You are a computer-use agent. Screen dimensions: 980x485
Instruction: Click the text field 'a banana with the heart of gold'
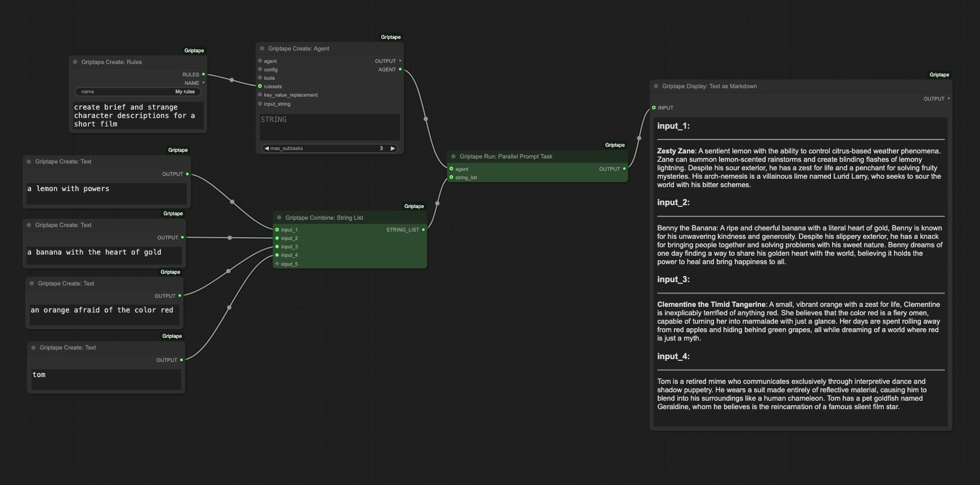tap(104, 257)
